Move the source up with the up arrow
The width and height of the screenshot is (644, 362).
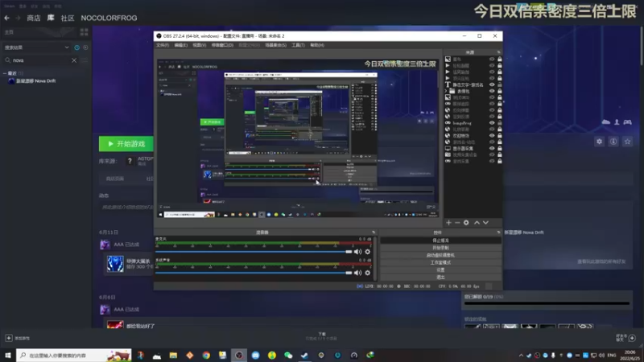pos(477,223)
